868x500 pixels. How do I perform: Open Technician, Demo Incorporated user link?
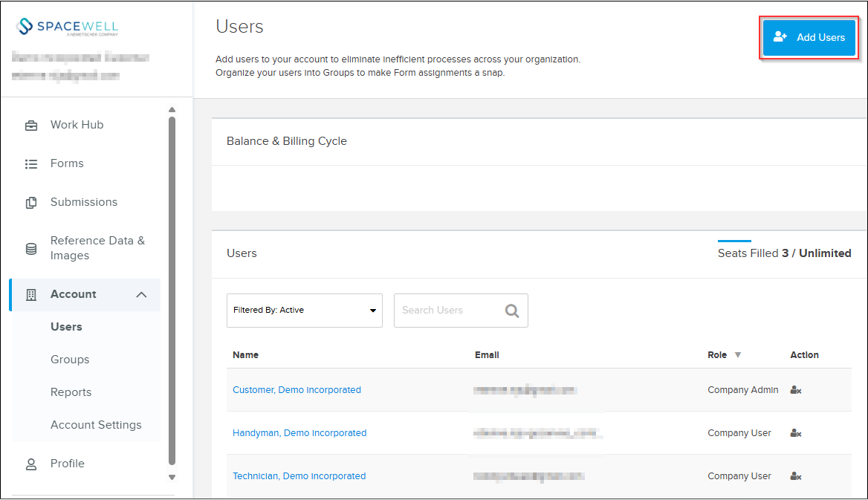point(299,476)
